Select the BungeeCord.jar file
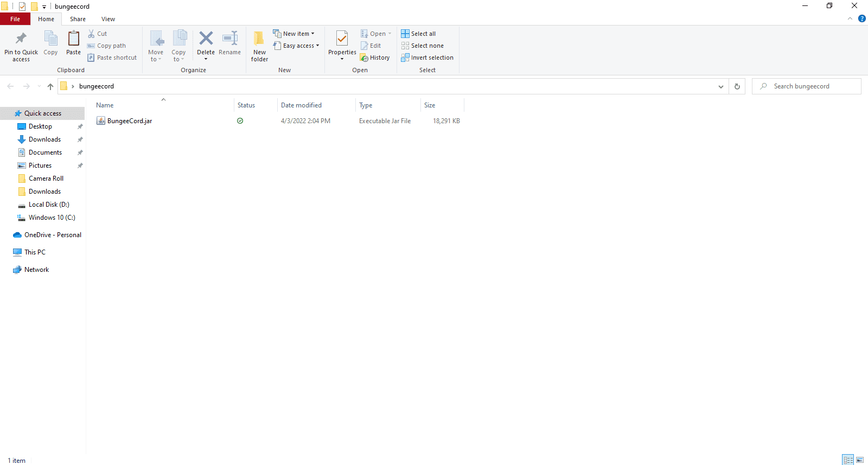Screen dimensions: 868x465 [130, 121]
